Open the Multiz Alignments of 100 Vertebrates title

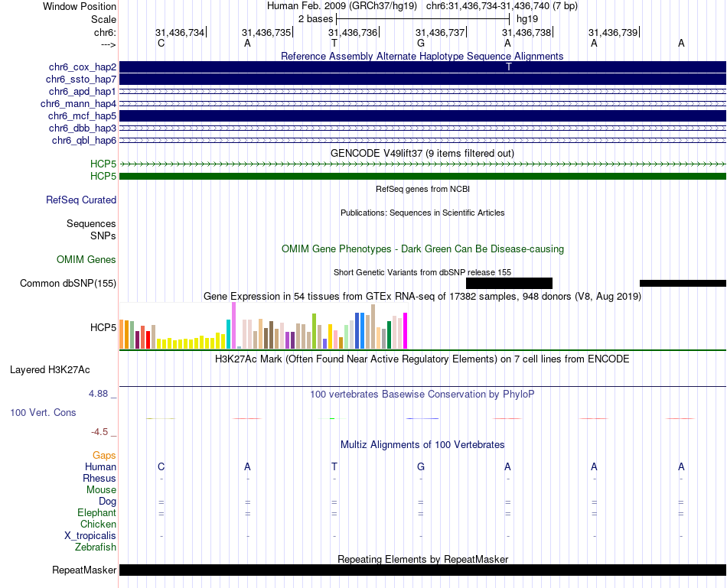tap(422, 445)
